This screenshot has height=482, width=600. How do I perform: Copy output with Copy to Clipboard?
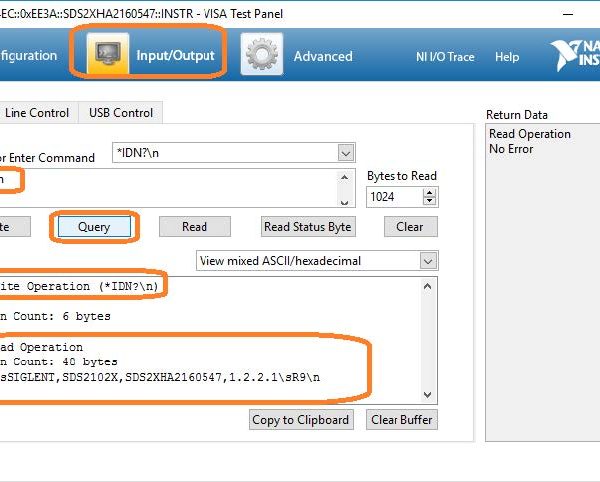point(300,420)
